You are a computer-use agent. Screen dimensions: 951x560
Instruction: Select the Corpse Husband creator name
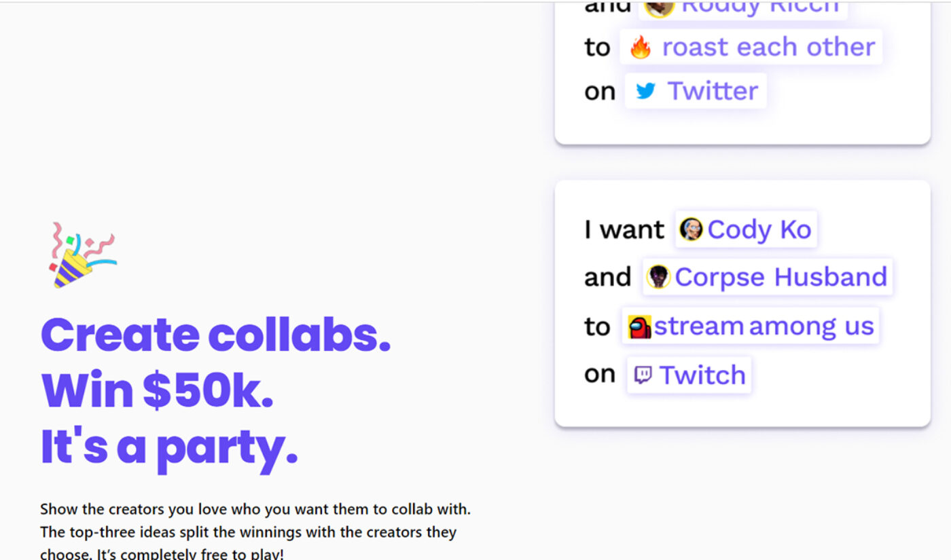pyautogui.click(x=780, y=277)
